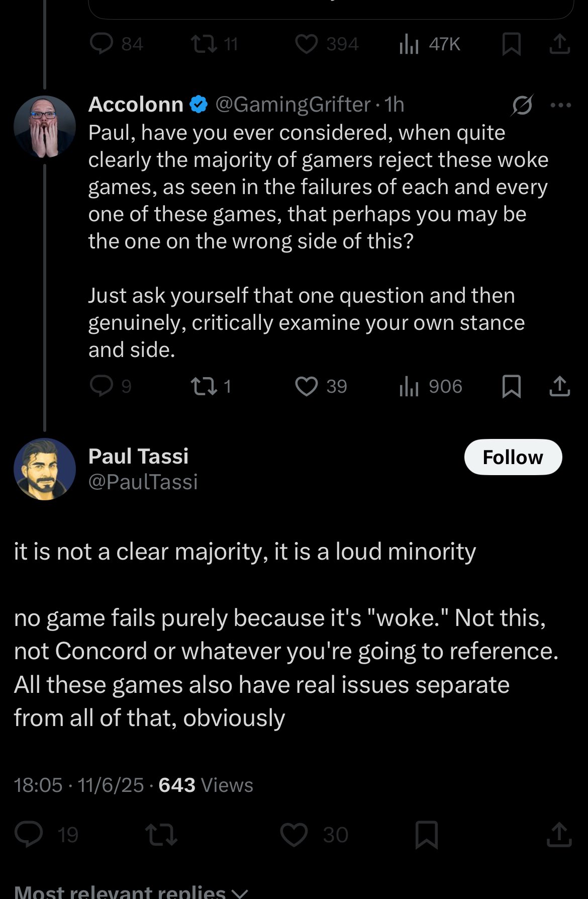
Task: Open @GamingGrifter profile handle
Action: click(x=293, y=105)
